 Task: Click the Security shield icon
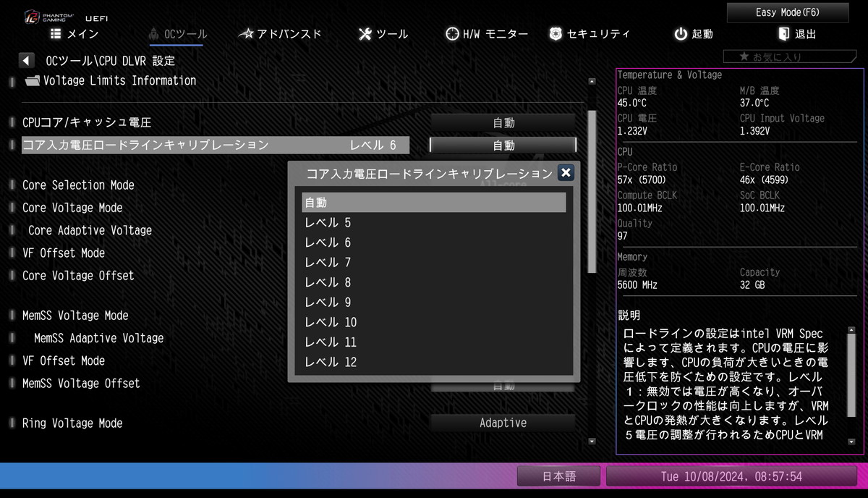pyautogui.click(x=556, y=33)
